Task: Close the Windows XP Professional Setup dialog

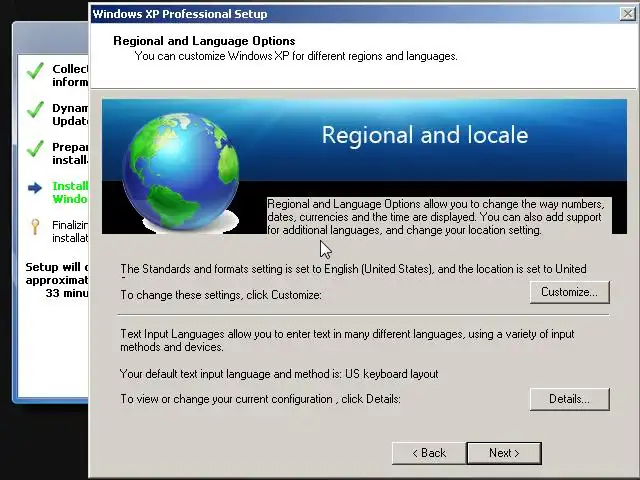Action: pyautogui.click(x=628, y=14)
